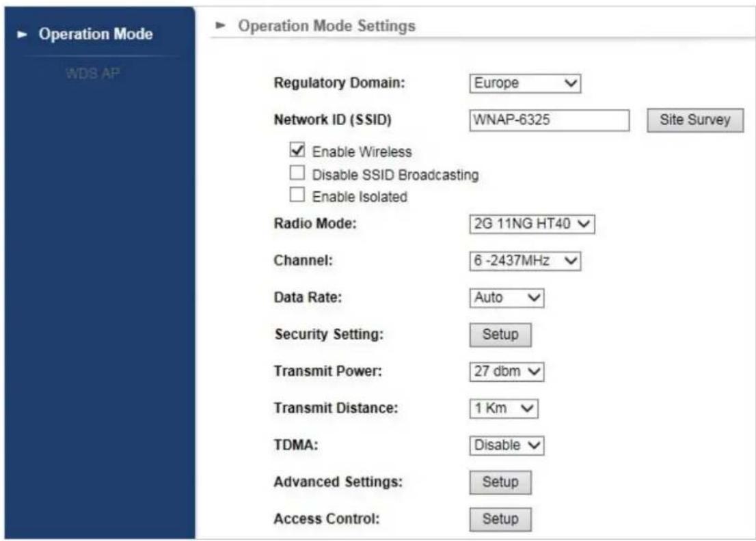Viewport: 756px width, 541px height.
Task: Click the Network ID (SSID) label
Action: pyautogui.click(x=333, y=120)
